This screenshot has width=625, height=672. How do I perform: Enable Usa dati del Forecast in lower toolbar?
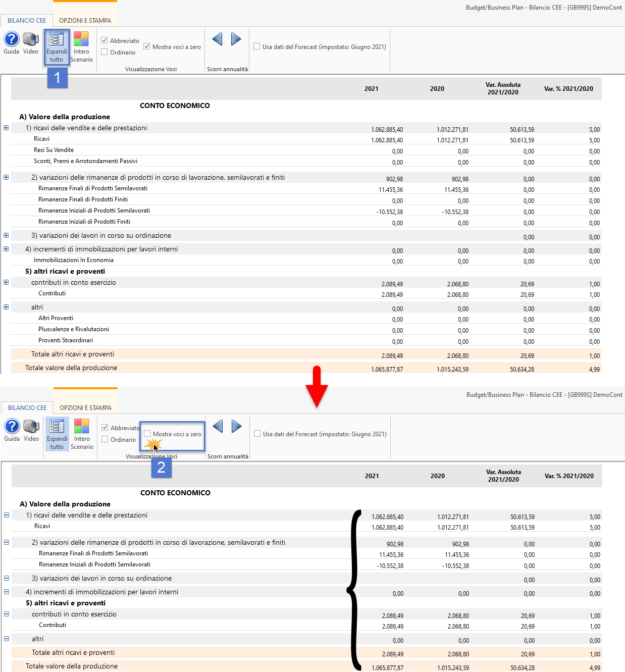(x=257, y=434)
